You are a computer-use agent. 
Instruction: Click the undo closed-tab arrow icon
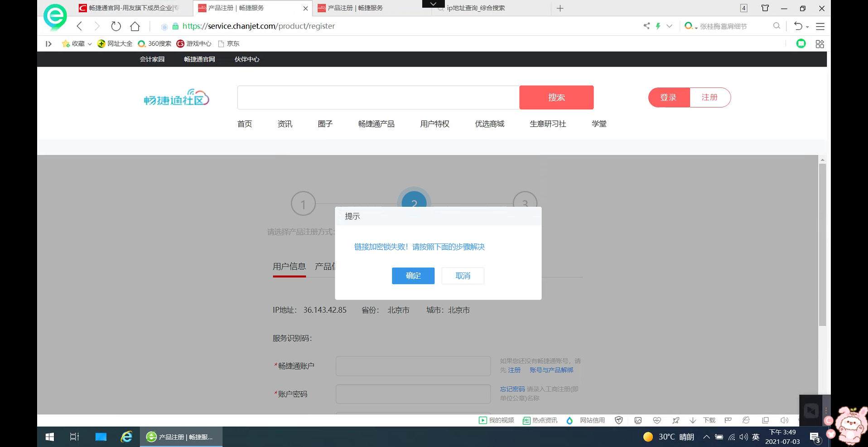pos(798,26)
